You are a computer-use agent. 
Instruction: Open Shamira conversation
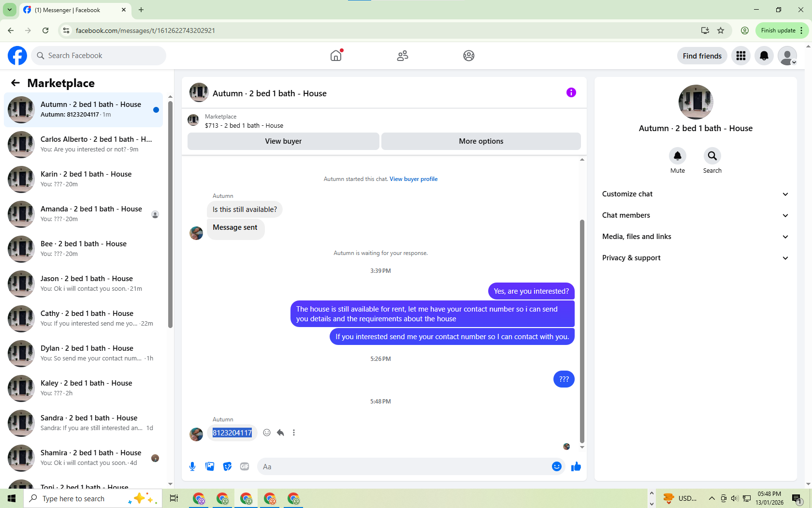pyautogui.click(x=83, y=458)
